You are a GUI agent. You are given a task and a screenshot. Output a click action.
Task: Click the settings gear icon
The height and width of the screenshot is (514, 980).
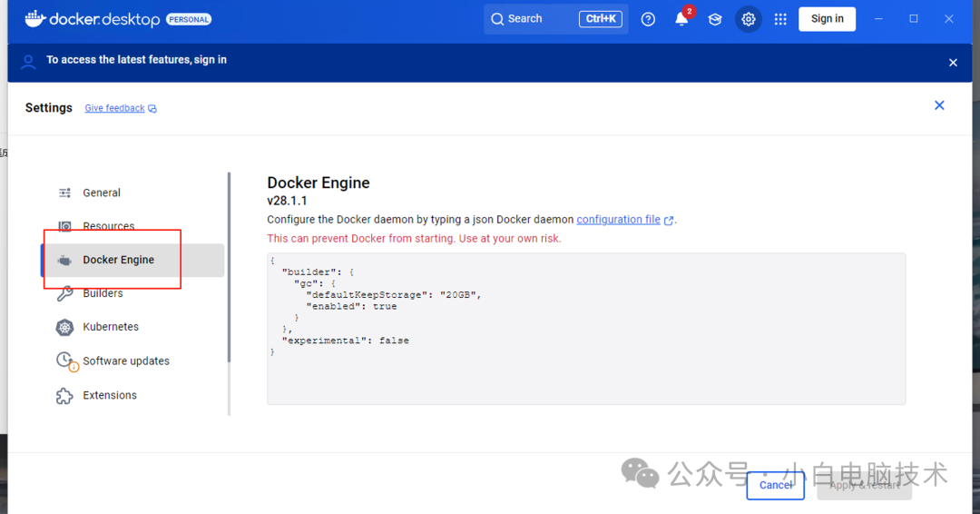pyautogui.click(x=748, y=19)
